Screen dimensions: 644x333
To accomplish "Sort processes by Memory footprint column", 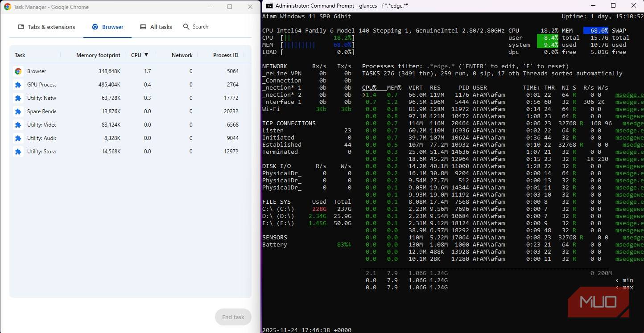I will [98, 55].
